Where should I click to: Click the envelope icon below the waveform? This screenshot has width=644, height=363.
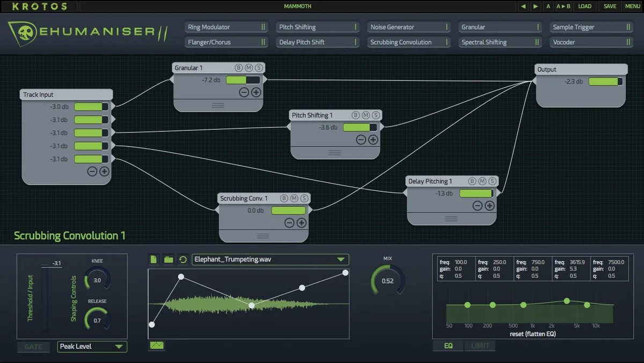[x=157, y=346]
